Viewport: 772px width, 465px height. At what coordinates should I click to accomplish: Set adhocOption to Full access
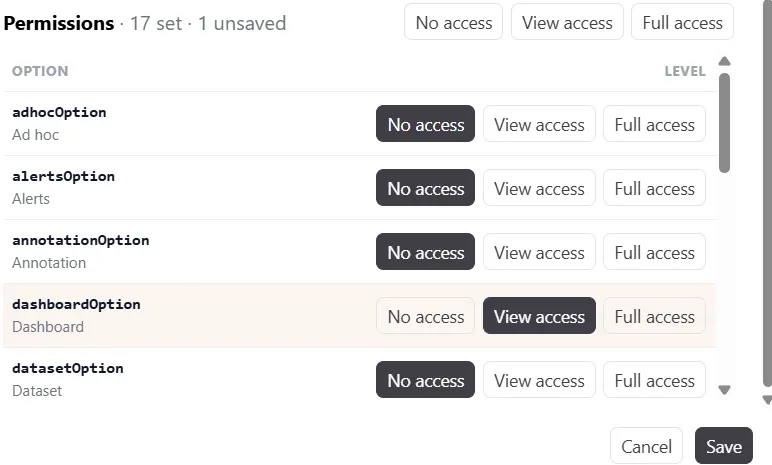pyautogui.click(x=654, y=124)
